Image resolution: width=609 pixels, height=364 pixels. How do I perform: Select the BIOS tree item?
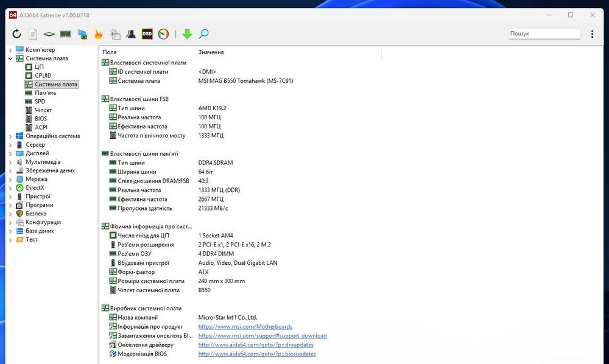[x=41, y=119]
